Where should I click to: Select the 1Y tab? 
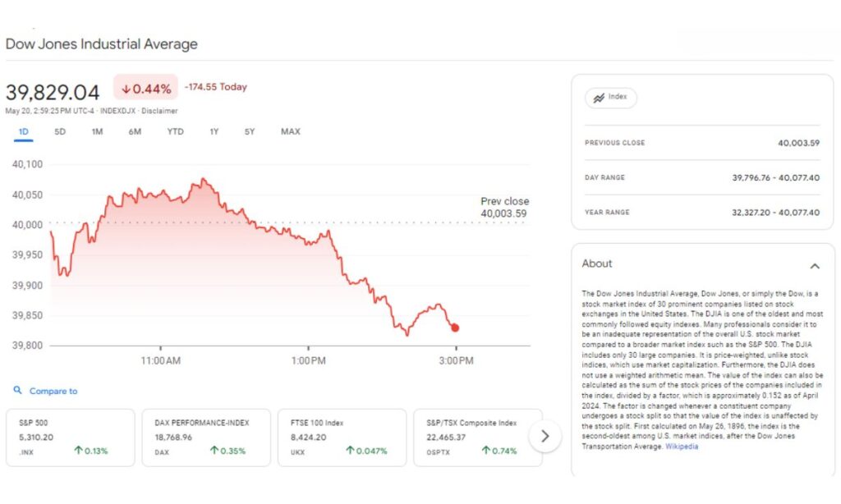coord(214,131)
